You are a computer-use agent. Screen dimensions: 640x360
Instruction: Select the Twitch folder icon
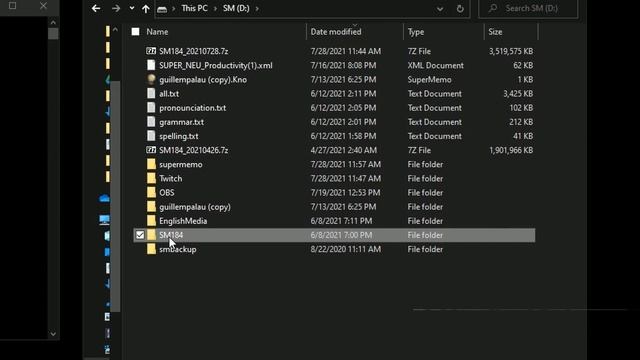pyautogui.click(x=151, y=178)
